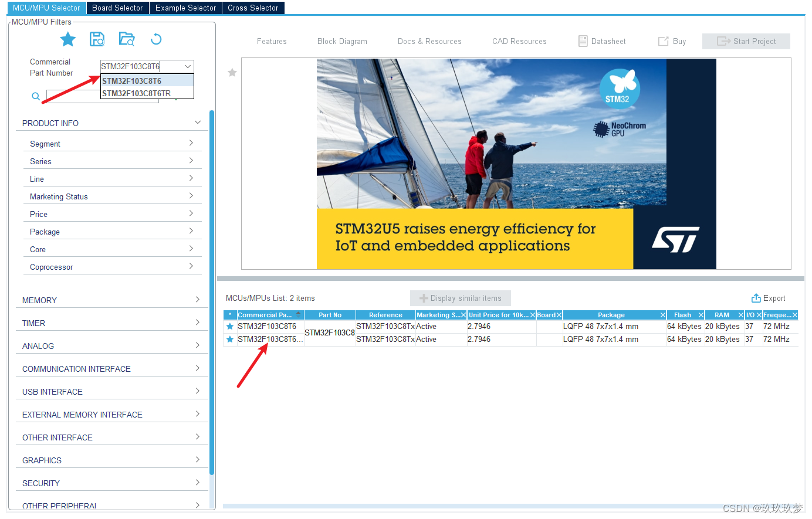The image size is (812, 519).
Task: Remove the Frequency column
Action: pyautogui.click(x=795, y=315)
